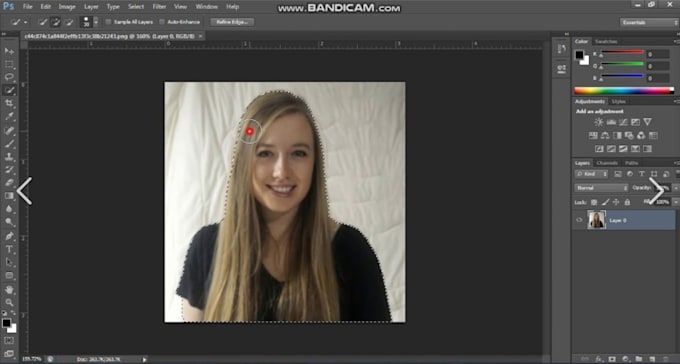Switch to the Channels tab
The height and width of the screenshot is (364, 680).
click(x=607, y=163)
